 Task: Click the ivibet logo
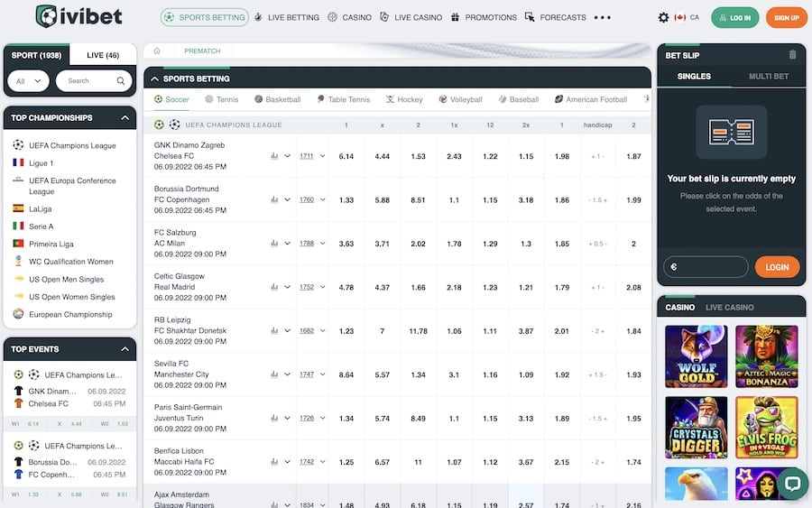79,16
